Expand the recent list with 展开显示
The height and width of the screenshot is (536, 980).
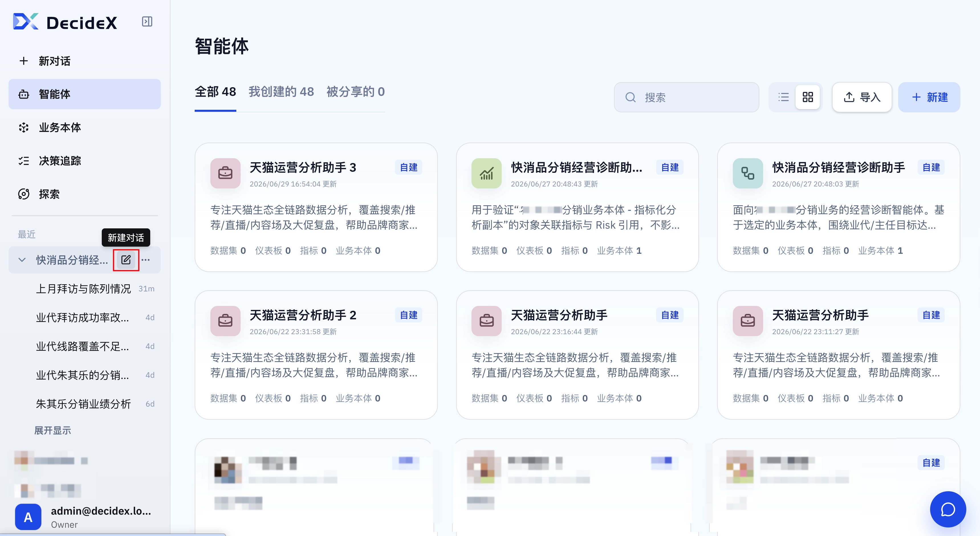click(52, 430)
